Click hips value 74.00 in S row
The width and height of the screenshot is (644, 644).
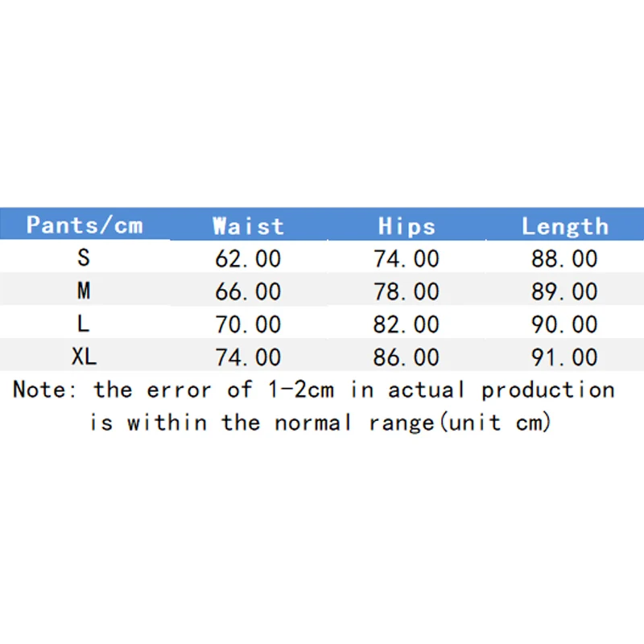point(407,258)
